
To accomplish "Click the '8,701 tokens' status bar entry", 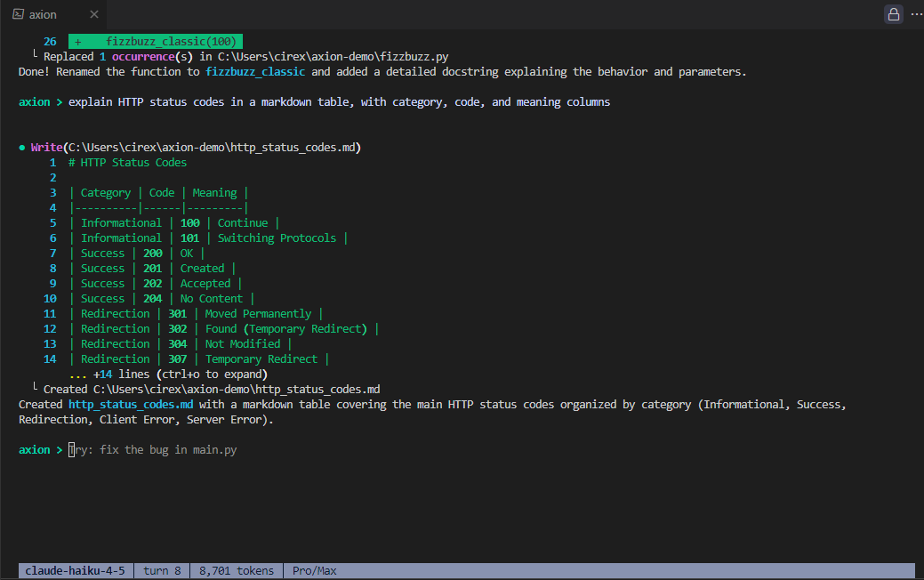I will (237, 570).
